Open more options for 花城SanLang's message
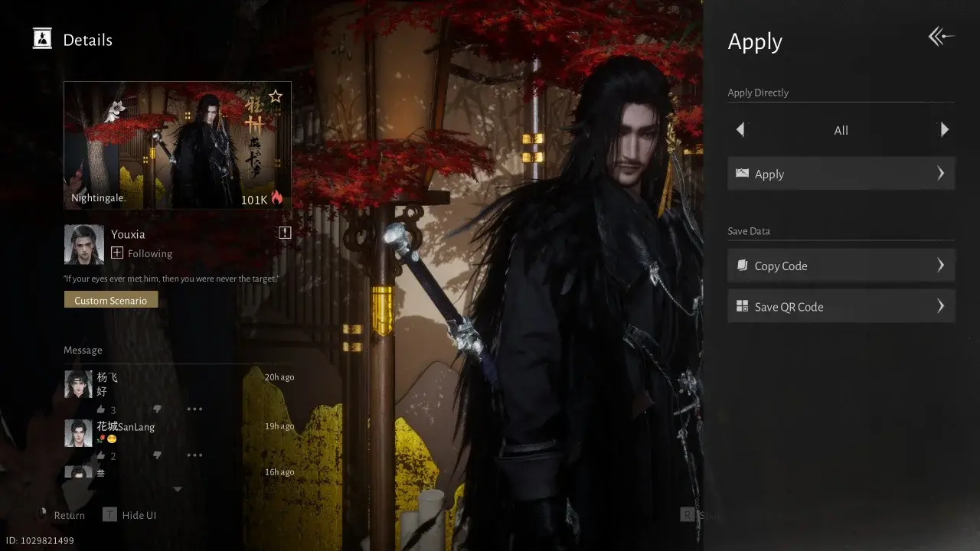Viewport: 980px width, 551px height. pos(194,455)
